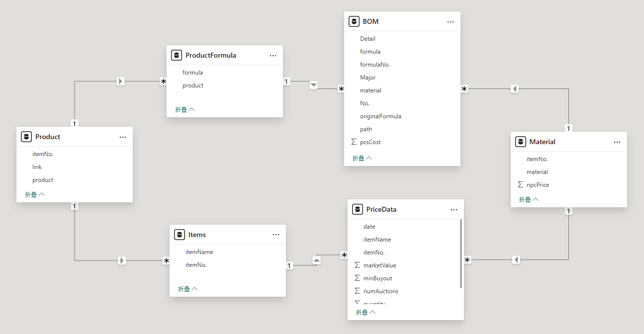The width and height of the screenshot is (644, 334).
Task: Click the Items table database icon
Action: tap(180, 235)
